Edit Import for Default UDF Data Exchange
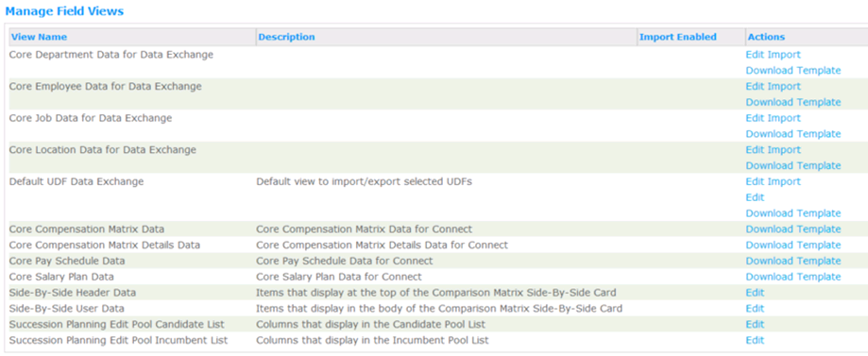This screenshot has width=868, height=356. [773, 181]
